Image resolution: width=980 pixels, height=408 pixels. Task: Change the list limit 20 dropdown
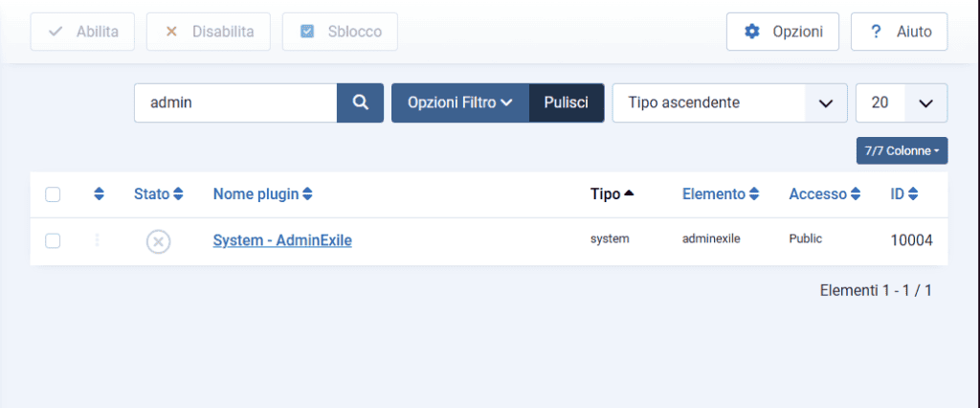point(902,102)
